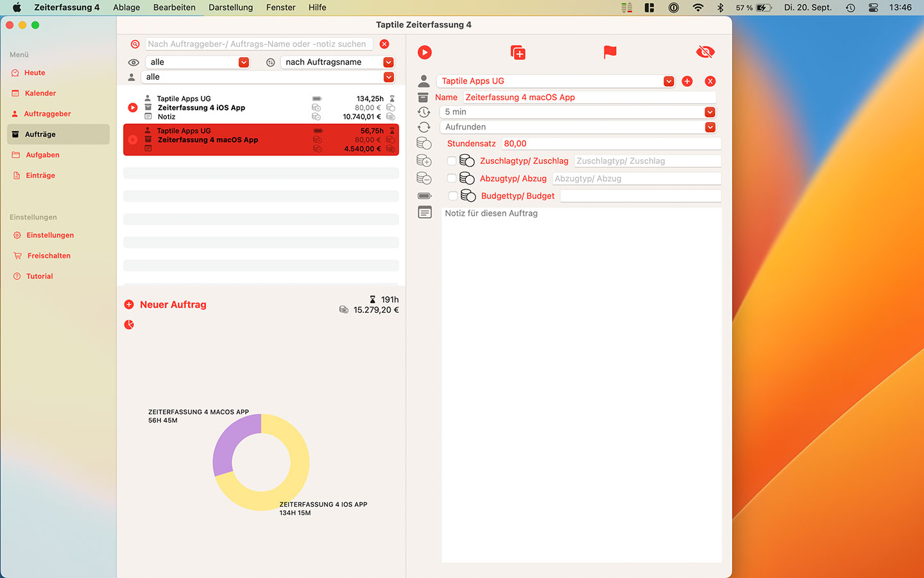The image size is (924, 578).
Task: Click the Zuschlagtyp/ Zuschlag input field
Action: pyautogui.click(x=647, y=161)
